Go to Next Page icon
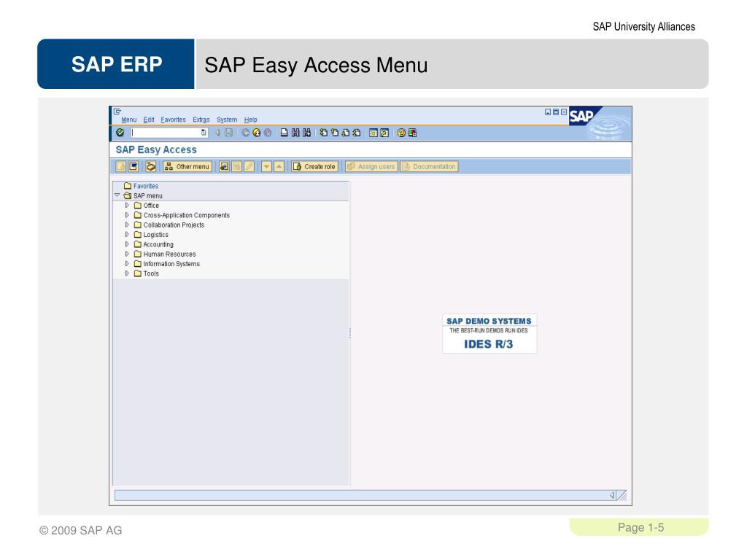This screenshot has width=747, height=560. [x=345, y=133]
